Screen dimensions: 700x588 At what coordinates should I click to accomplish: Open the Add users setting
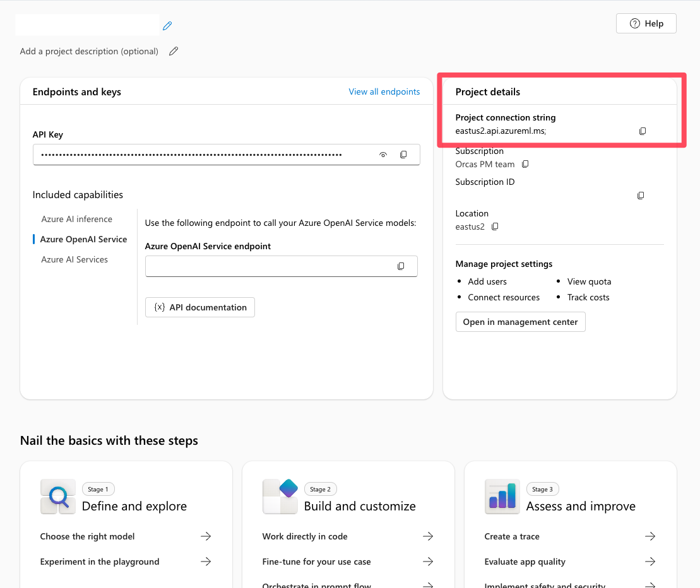point(487,281)
